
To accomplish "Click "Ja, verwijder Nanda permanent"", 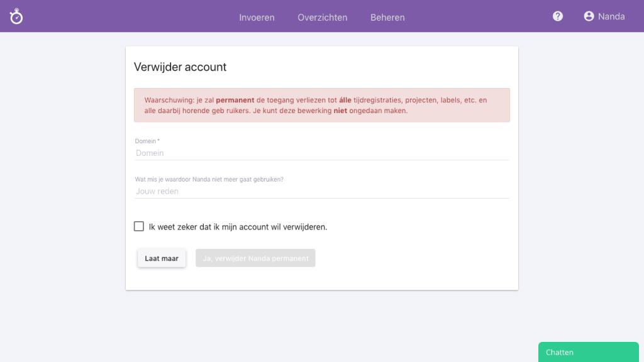I will 255,258.
